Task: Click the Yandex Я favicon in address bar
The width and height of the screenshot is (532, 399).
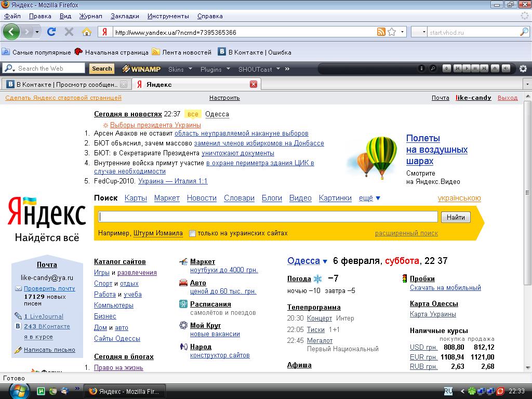Action: [105, 32]
